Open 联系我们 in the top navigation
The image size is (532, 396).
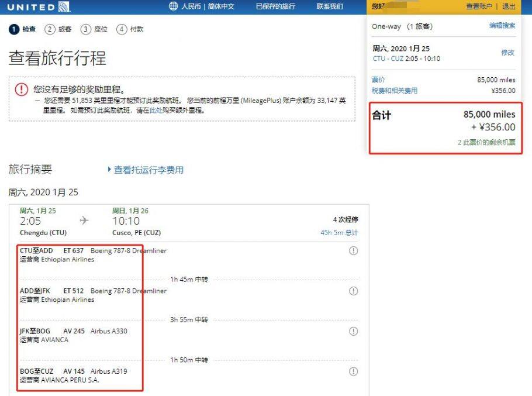330,6
